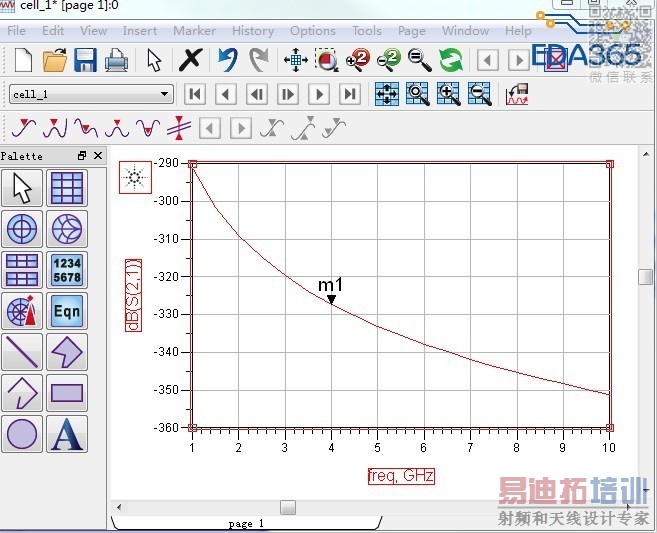This screenshot has width=657, height=533.
Task: Zoom out by two
Action: click(388, 60)
